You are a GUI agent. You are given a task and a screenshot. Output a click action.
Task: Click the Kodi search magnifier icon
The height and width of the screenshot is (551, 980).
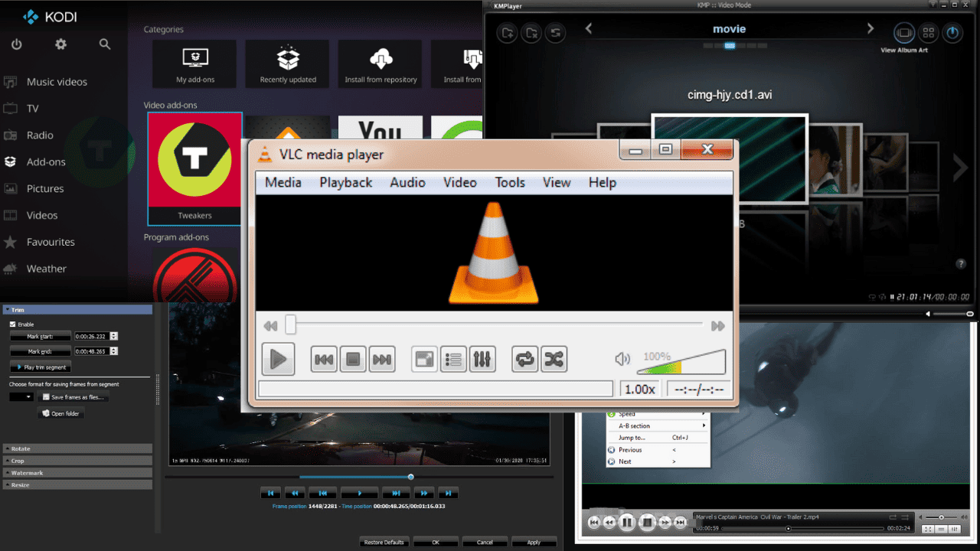pyautogui.click(x=105, y=44)
